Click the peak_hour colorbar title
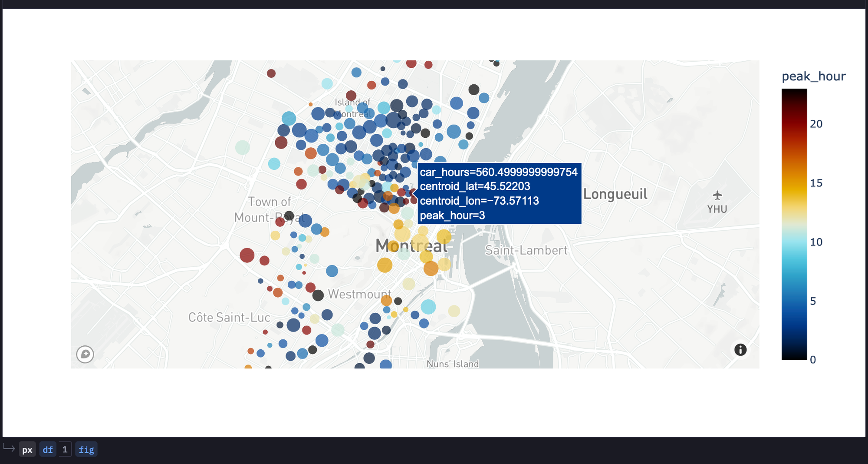This screenshot has width=868, height=464. [813, 76]
